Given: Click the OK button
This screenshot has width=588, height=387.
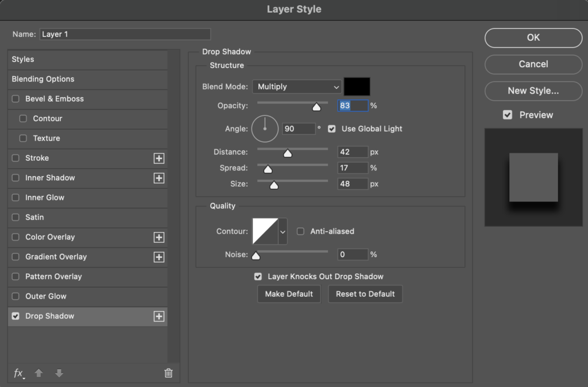Looking at the screenshot, I should click(533, 38).
